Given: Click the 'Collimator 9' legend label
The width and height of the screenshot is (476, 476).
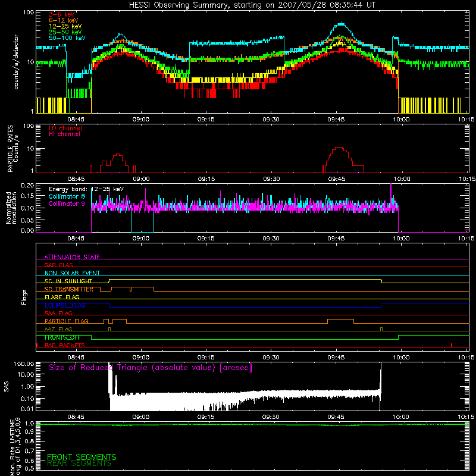Looking at the screenshot, I should pyautogui.click(x=67, y=203).
